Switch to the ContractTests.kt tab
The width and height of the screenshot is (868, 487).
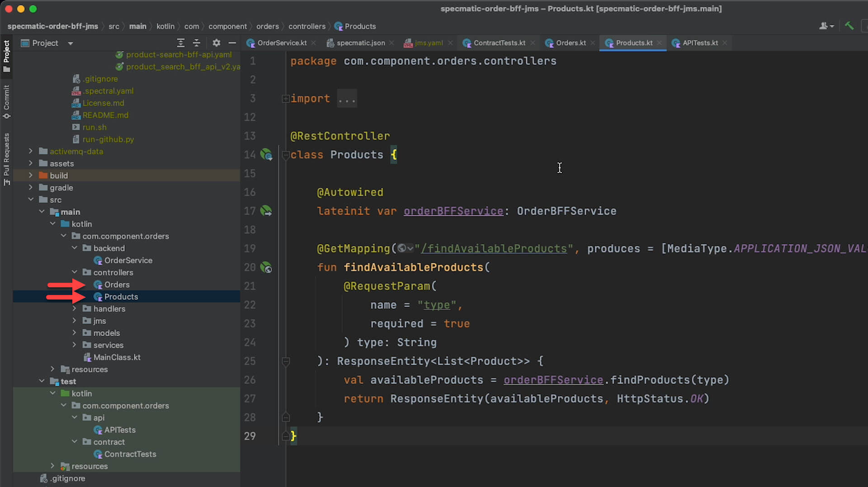coord(499,43)
